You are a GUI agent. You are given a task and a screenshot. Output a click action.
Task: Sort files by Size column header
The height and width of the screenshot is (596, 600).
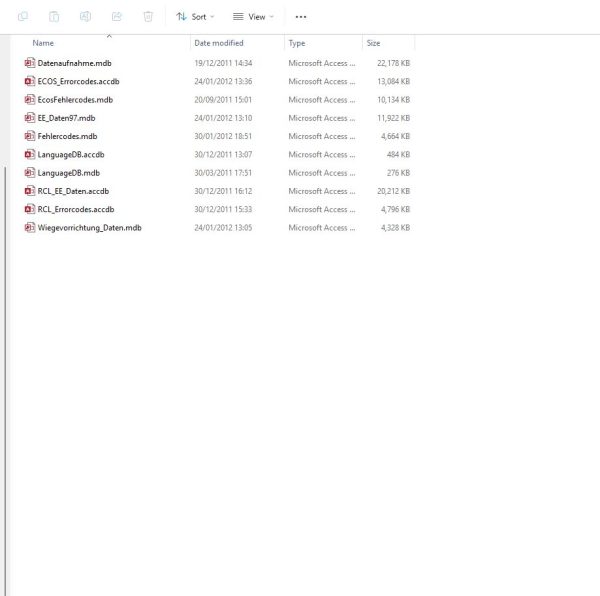tap(373, 43)
